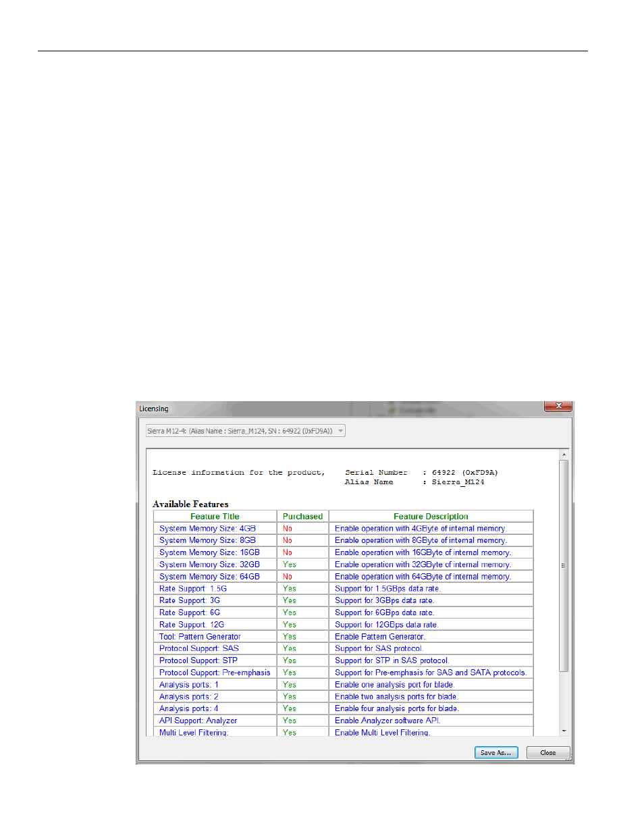Click serial number value 64922 (0xFD9A)
The image size is (644, 834).
[465, 473]
